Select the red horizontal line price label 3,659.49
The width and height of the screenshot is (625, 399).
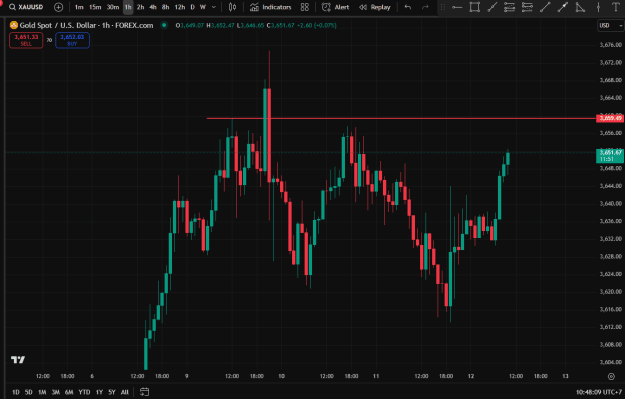610,118
